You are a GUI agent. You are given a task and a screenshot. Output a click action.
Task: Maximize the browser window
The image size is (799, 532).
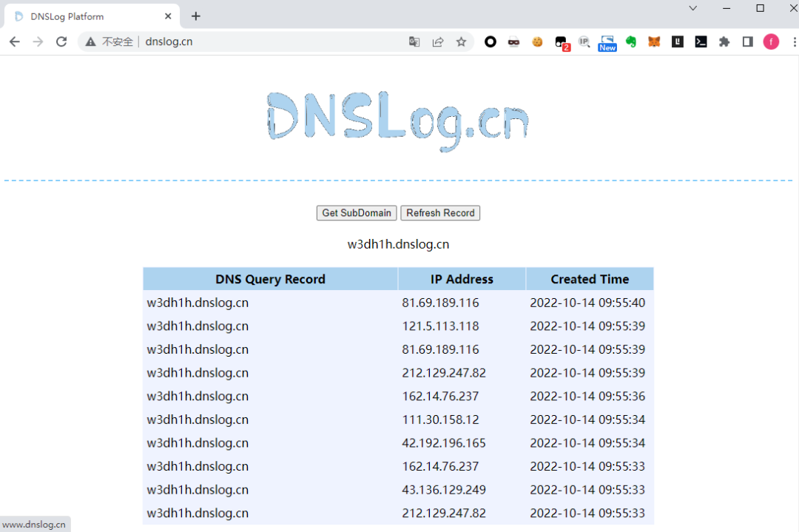[761, 8]
